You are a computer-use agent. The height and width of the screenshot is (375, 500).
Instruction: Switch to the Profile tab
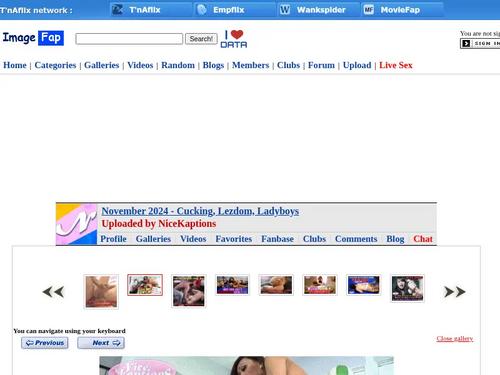point(113,239)
